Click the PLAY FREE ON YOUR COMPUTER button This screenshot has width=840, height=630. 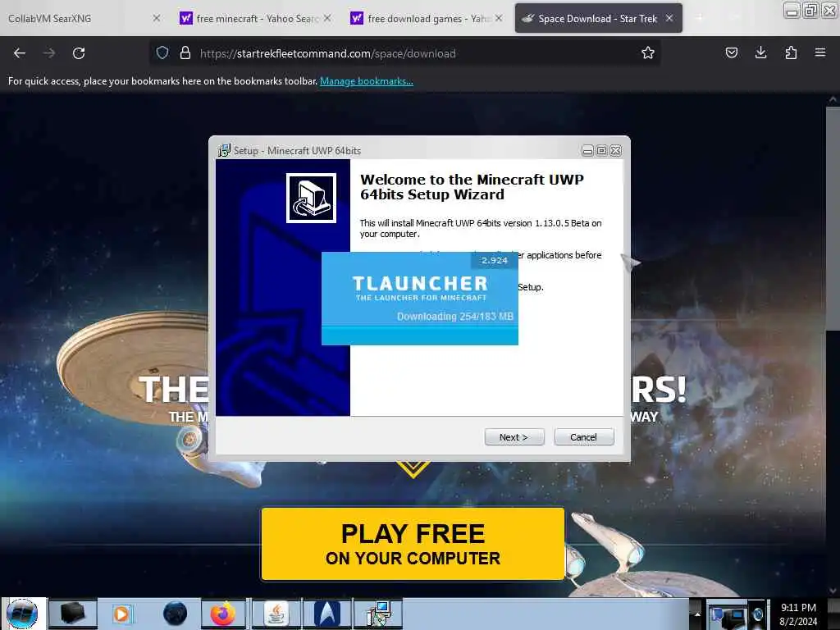pyautogui.click(x=413, y=544)
